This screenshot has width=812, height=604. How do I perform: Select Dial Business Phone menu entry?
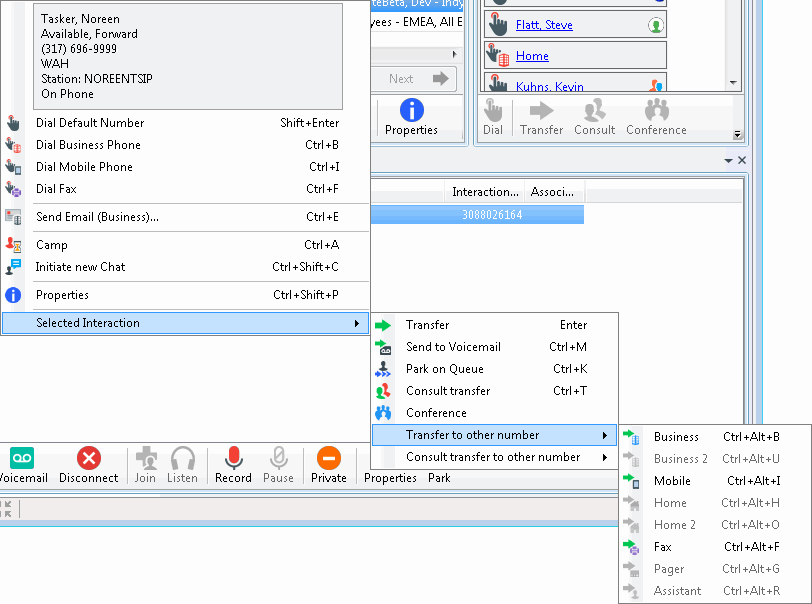[88, 145]
